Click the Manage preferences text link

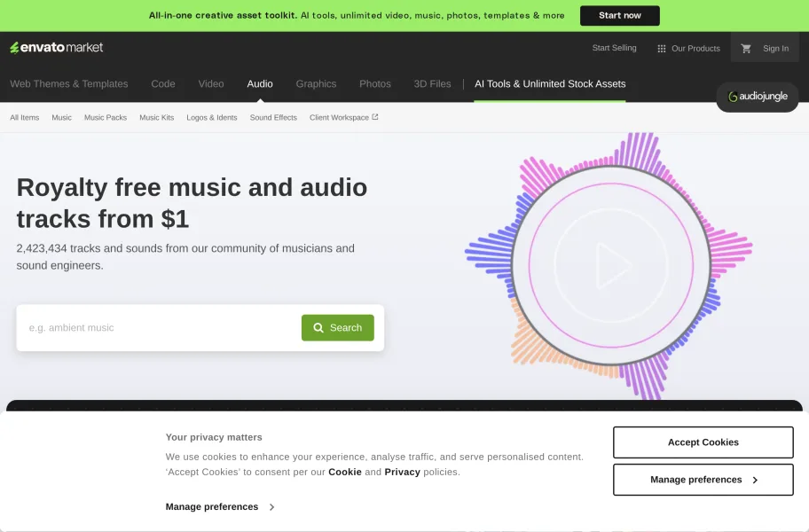[211, 507]
